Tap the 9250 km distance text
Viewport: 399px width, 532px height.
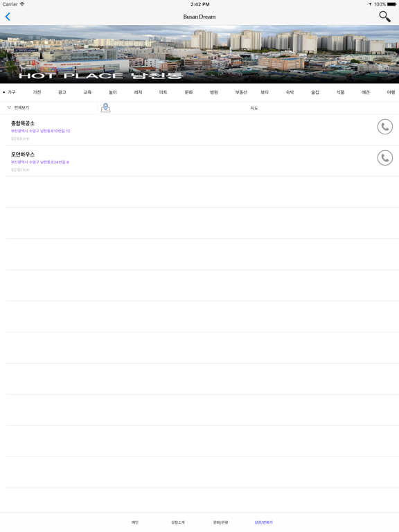pos(20,170)
